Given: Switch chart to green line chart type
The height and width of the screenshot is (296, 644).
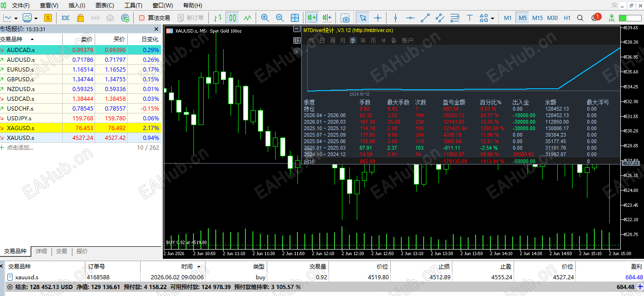Looking at the screenshot, I should click(x=247, y=18).
